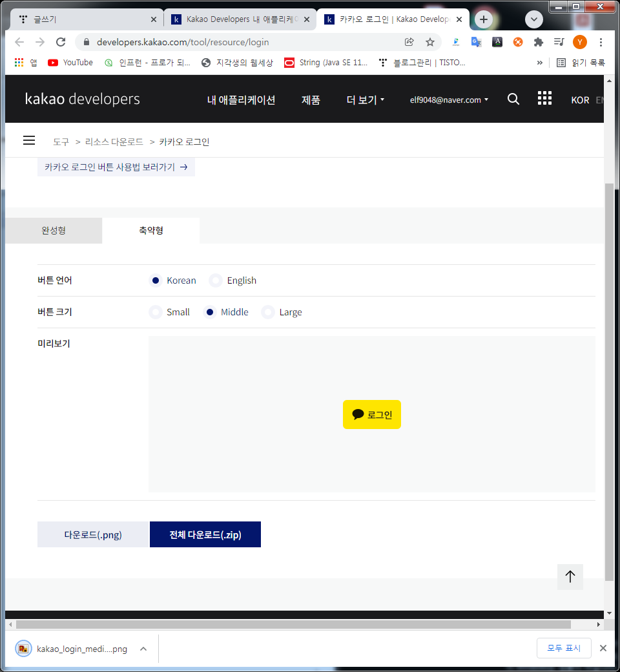Click the horizontal scrollbar right arrow
Viewport: 620px width, 672px height.
point(599,624)
